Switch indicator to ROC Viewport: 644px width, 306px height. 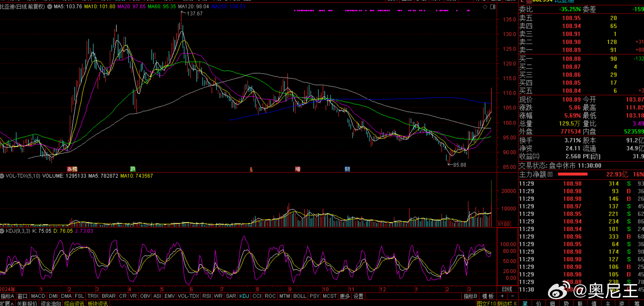(270, 296)
